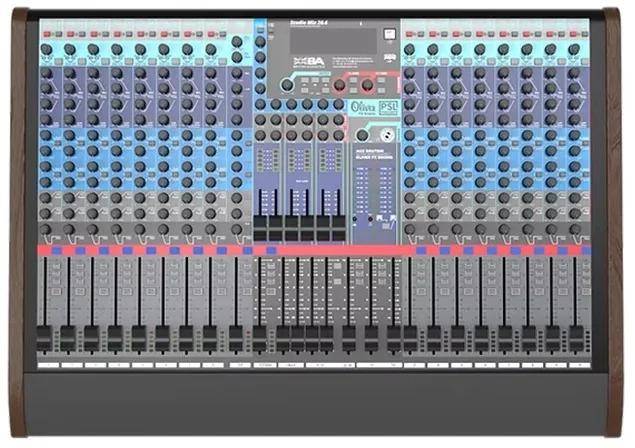The image size is (635, 448).
Task: Push lower small button between the red-ringed knobs
Action: pos(353,89)
